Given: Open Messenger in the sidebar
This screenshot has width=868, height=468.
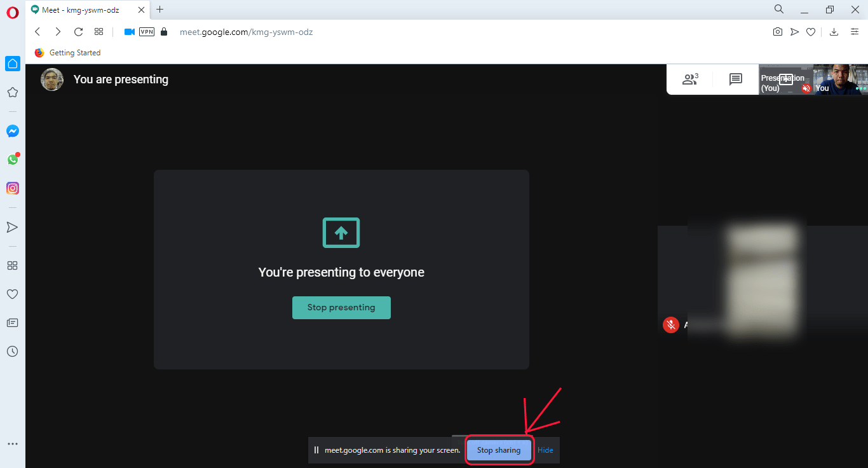Looking at the screenshot, I should point(13,131).
